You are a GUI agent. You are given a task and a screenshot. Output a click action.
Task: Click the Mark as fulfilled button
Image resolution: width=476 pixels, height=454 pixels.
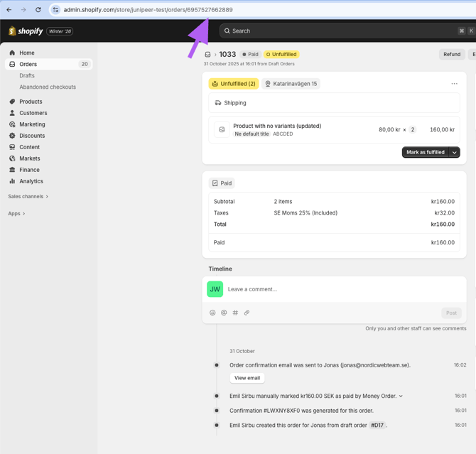[426, 152]
